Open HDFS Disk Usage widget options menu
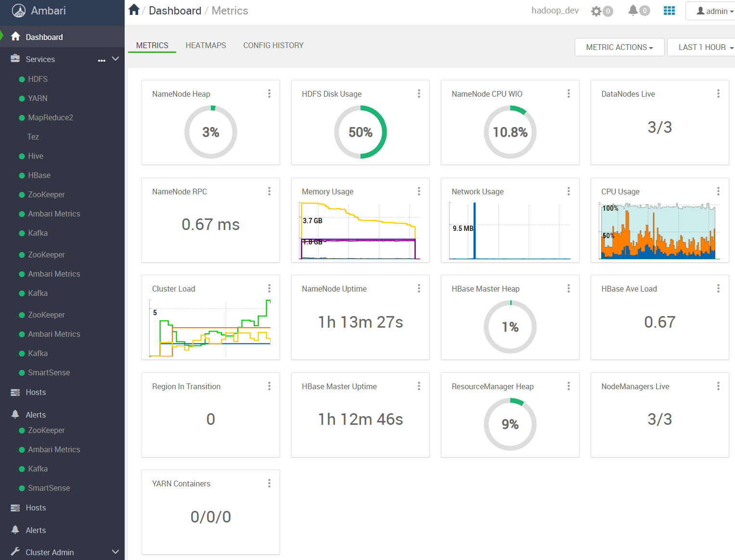This screenshot has height=560, width=735. pos(419,94)
